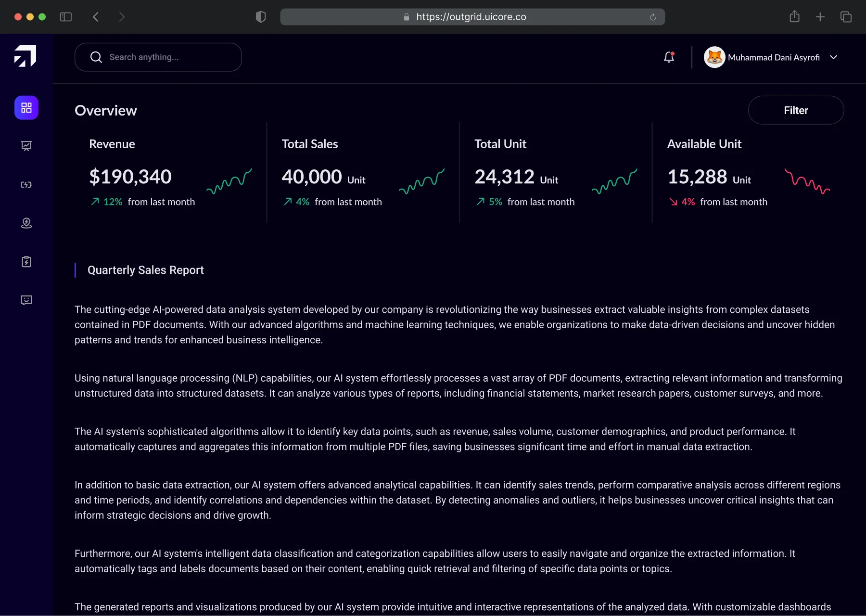Open the browser share icon
Screen dimensions: 866x616
click(x=794, y=17)
